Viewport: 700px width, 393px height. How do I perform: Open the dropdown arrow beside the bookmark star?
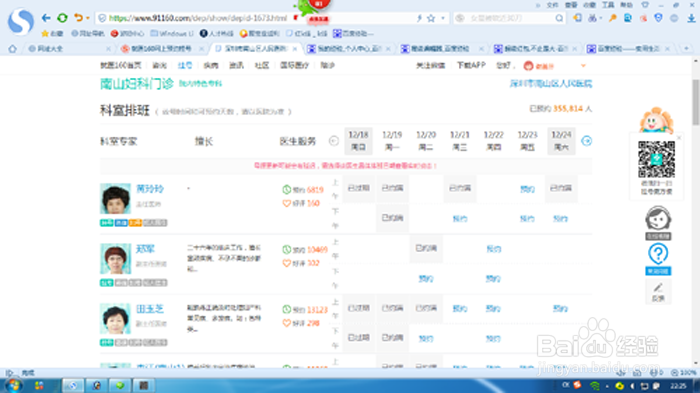click(443, 18)
